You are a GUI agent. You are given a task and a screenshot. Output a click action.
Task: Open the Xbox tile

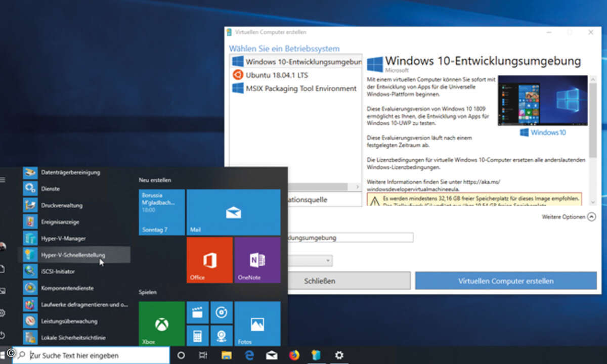point(162,324)
